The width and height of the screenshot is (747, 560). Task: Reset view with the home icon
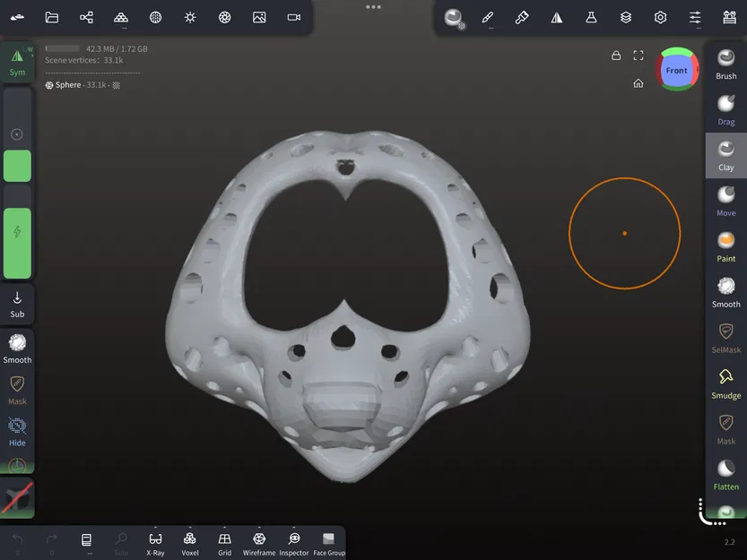pyautogui.click(x=638, y=84)
